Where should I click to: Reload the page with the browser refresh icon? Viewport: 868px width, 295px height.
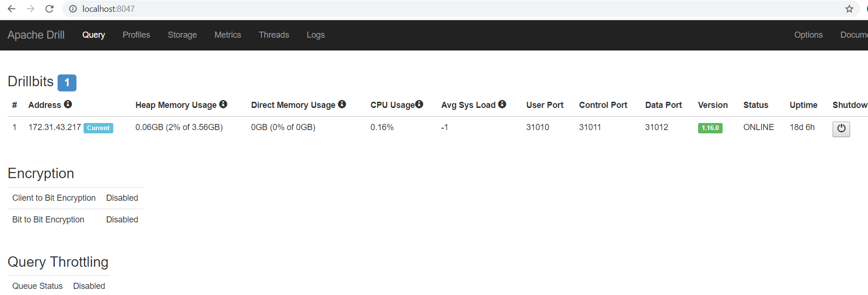pyautogui.click(x=49, y=9)
